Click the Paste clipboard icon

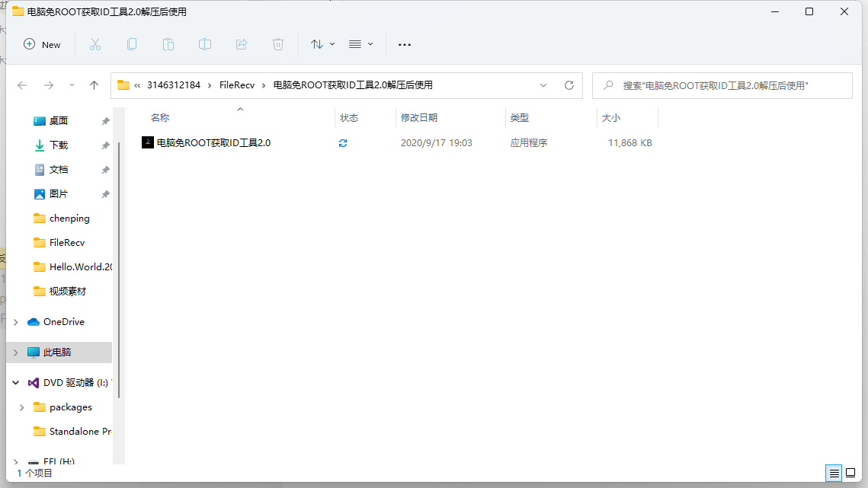[x=168, y=44]
